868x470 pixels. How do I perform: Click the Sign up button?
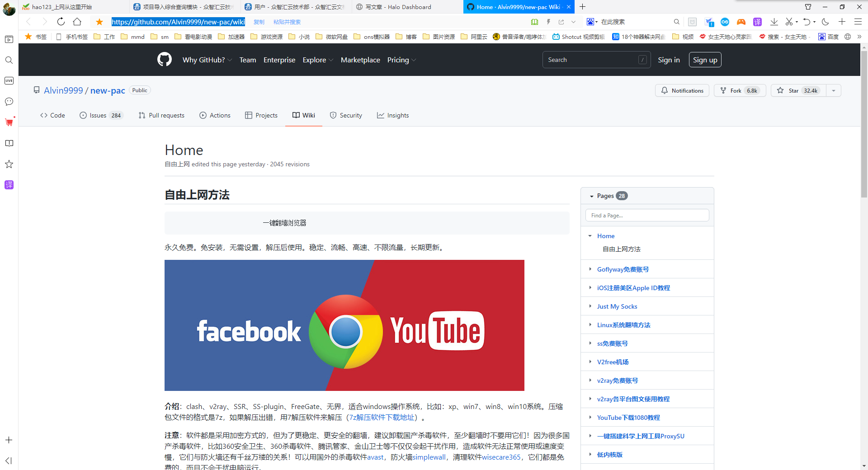click(705, 60)
